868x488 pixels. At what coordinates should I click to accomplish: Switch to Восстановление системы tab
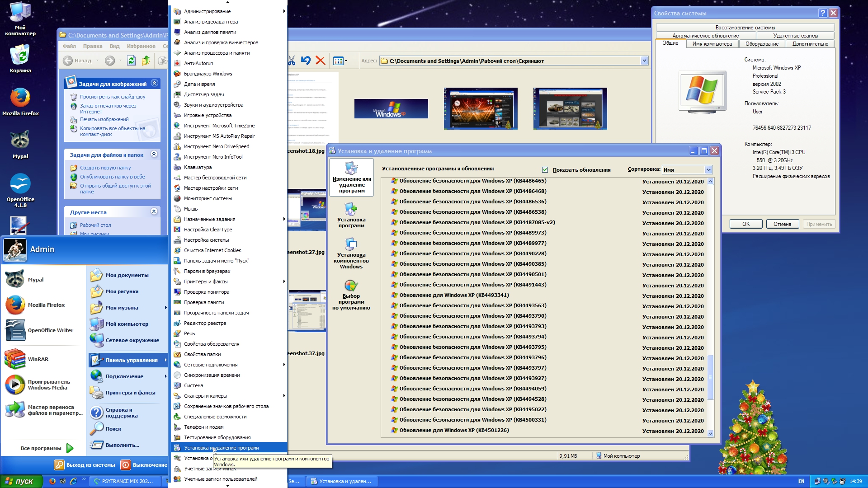pos(745,28)
